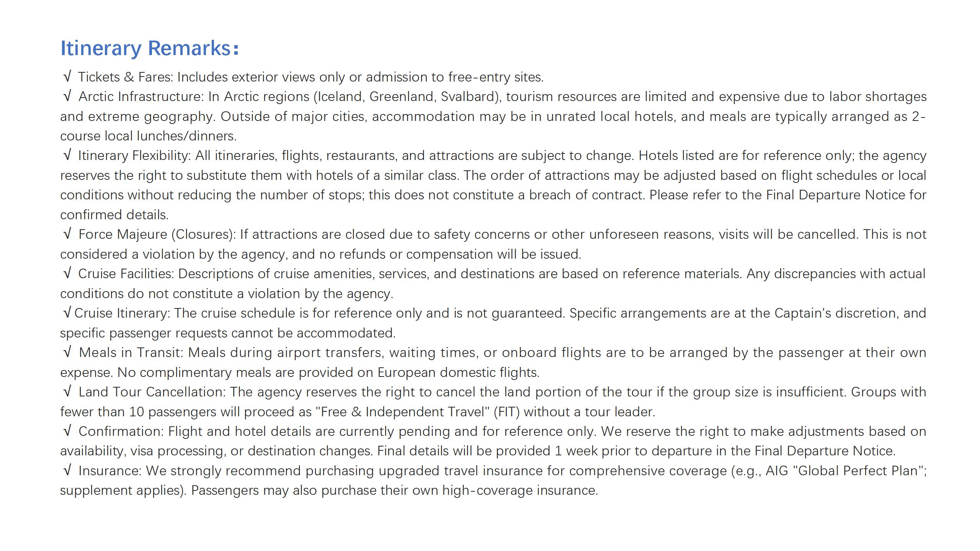Click the checkmark beside Cruise Facilities

click(67, 274)
